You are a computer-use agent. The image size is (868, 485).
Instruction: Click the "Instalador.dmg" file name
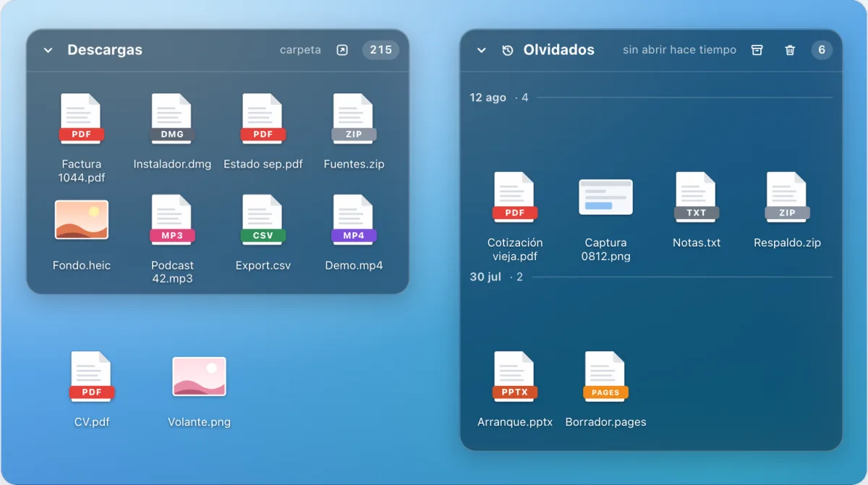click(x=172, y=164)
